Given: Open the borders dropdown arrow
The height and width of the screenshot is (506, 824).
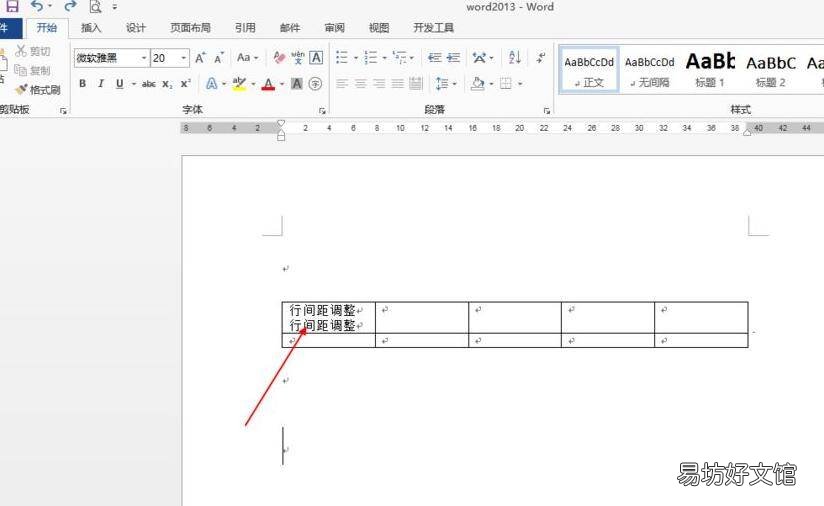Looking at the screenshot, I should tap(520, 84).
